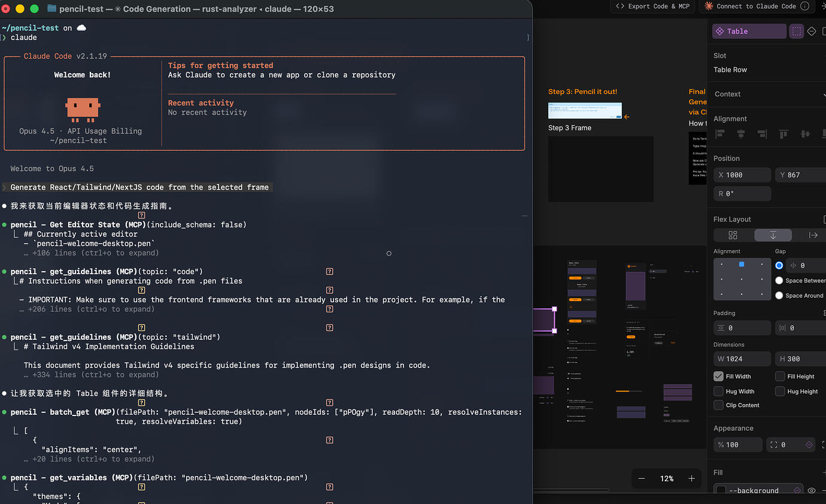This screenshot has width=826, height=504.
Task: Set alignment to top-center in the alignment grid
Action: (x=742, y=264)
